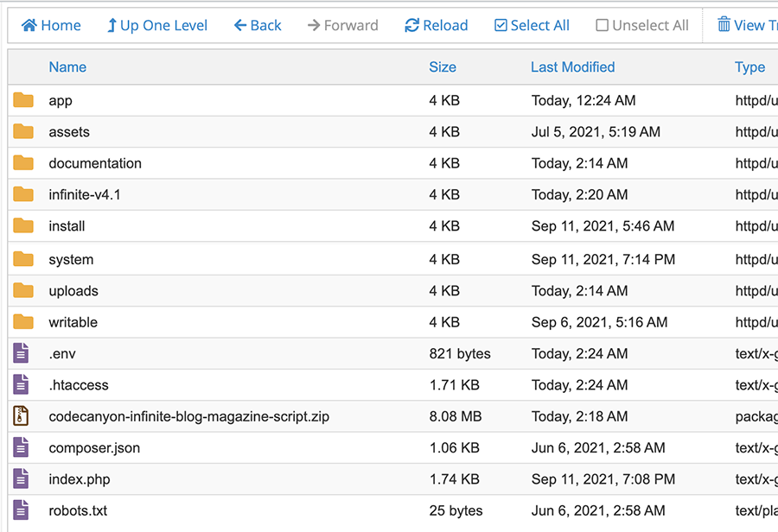Select the uploads folder

tap(73, 291)
